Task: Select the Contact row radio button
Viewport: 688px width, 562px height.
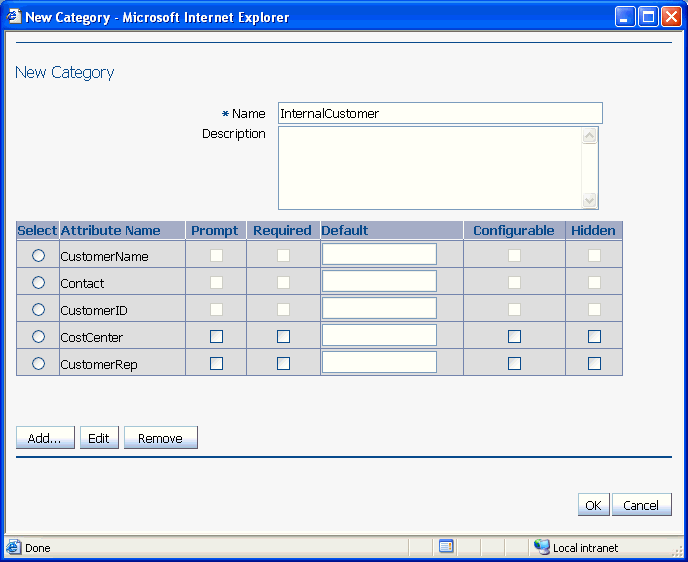Action: point(38,283)
